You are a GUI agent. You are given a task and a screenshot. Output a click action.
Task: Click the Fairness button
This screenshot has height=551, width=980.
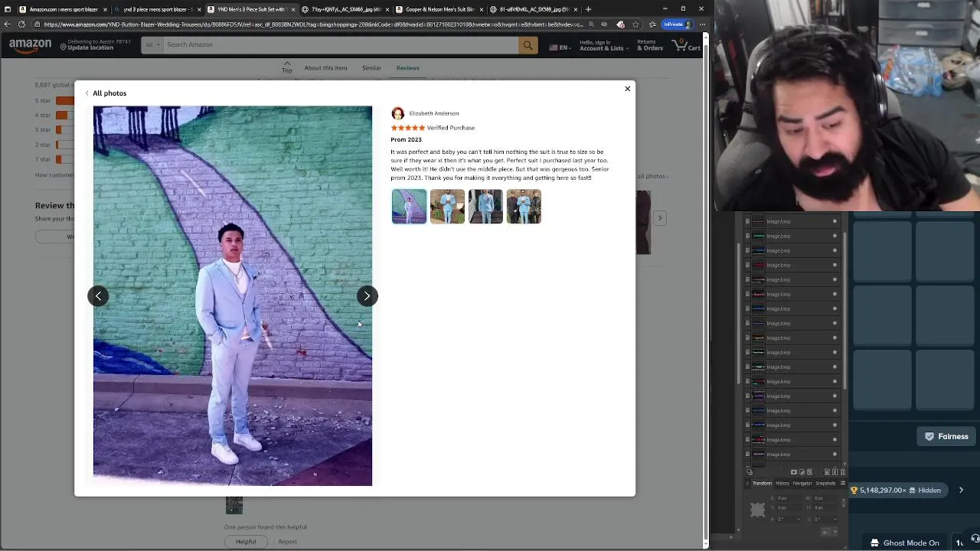(x=947, y=436)
